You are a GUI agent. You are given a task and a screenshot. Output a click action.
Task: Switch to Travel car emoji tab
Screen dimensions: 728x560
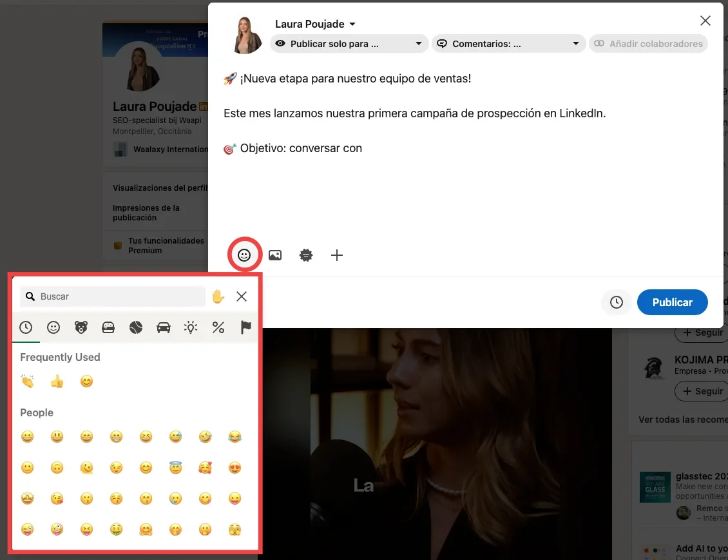(x=164, y=327)
